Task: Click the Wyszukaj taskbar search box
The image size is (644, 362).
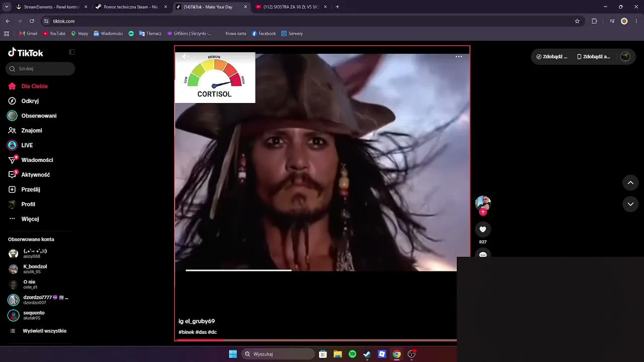Action: [x=278, y=354]
